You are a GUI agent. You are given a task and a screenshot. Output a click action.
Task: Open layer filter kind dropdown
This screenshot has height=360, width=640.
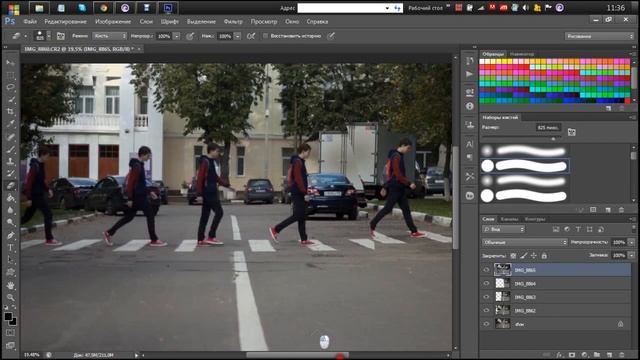pyautogui.click(x=503, y=229)
